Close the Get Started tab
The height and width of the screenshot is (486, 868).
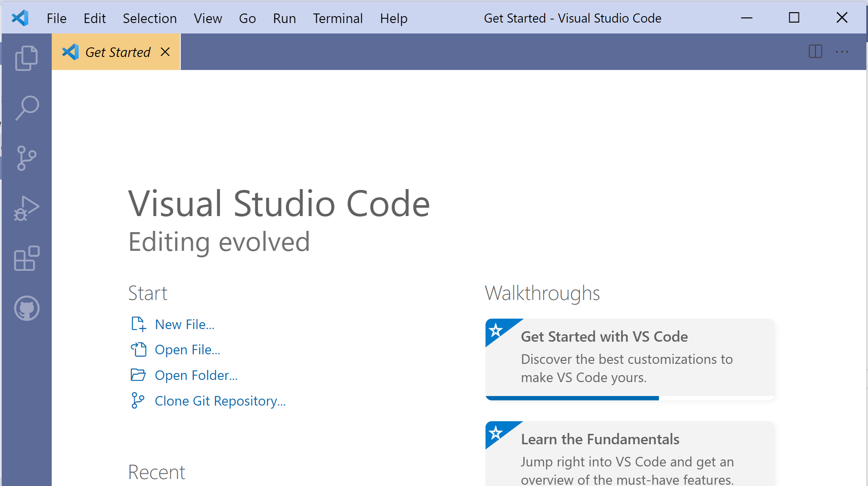[165, 52]
